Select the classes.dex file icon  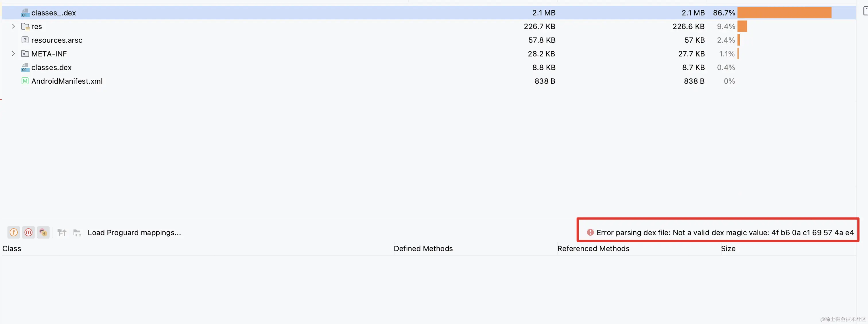25,67
